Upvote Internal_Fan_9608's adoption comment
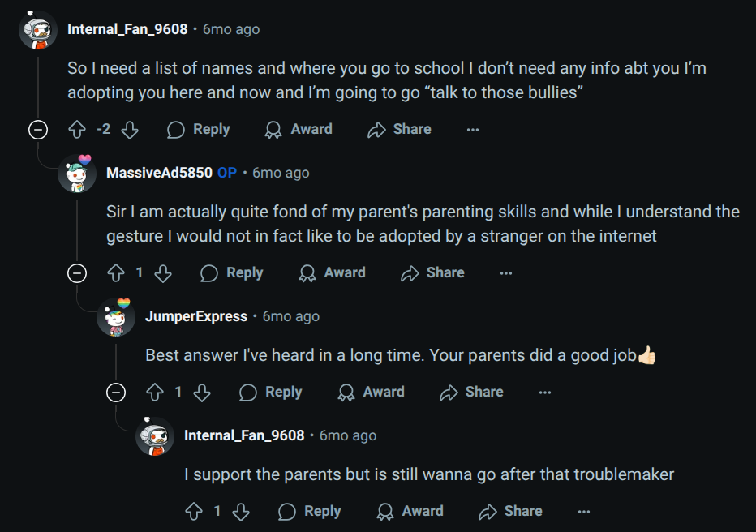The height and width of the screenshot is (532, 756). point(77,130)
